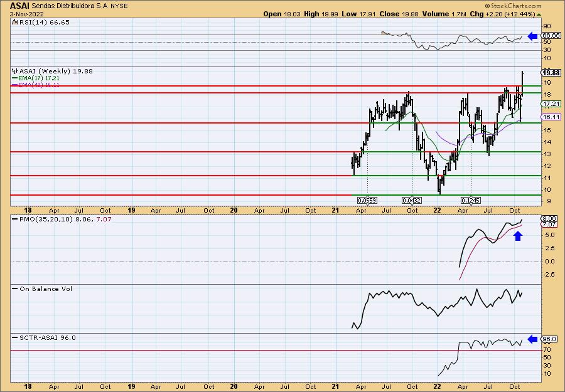Click the ASAI (Weekly) 19.88 legend label
565x392 pixels.
coord(56,71)
